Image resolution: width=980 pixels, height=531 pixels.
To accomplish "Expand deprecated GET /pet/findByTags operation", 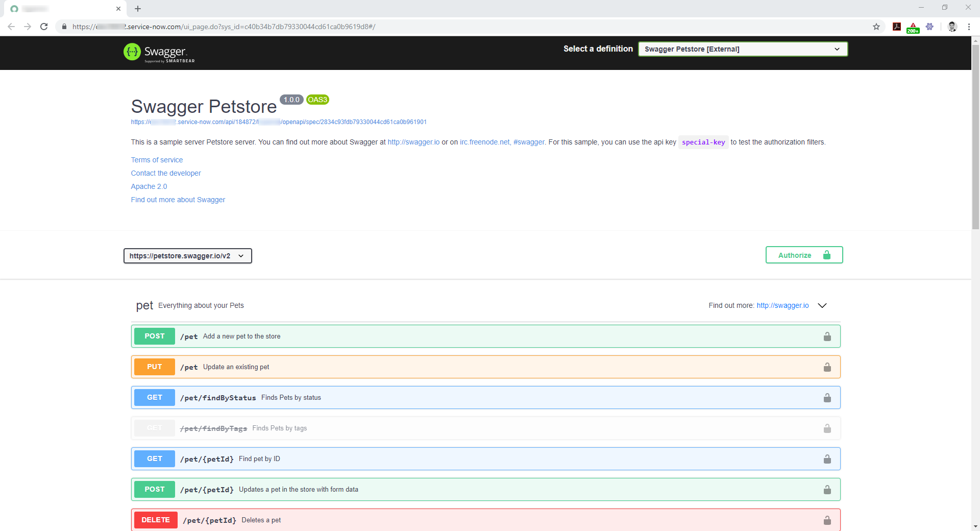I will pyautogui.click(x=485, y=428).
